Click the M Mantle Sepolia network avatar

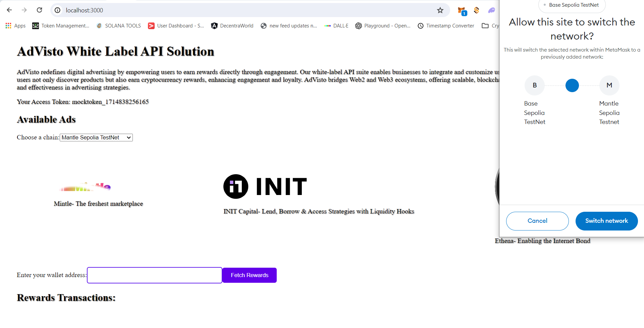pyautogui.click(x=609, y=85)
